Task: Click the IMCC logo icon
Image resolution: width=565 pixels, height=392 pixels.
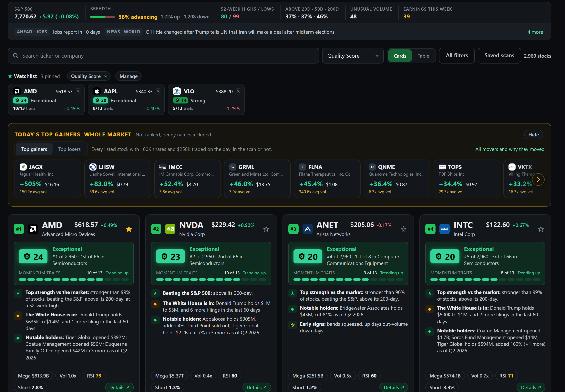Action: (x=163, y=167)
